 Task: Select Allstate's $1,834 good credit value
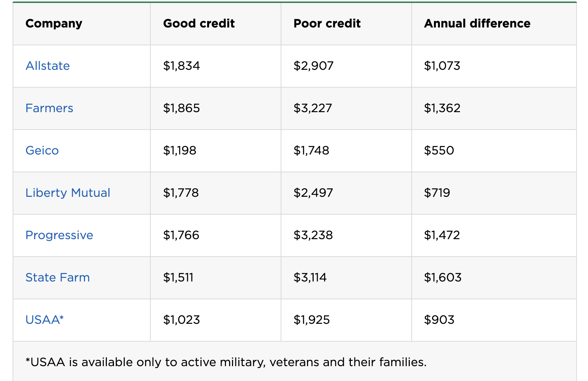tap(182, 66)
